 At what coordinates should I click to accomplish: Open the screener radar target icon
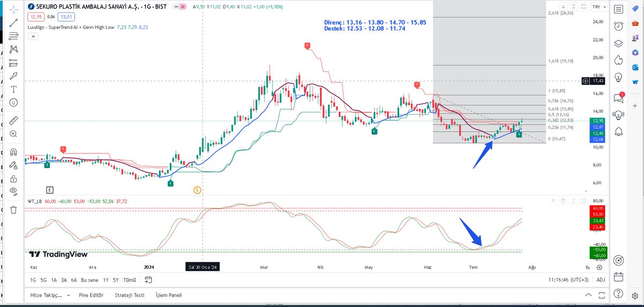point(619,260)
